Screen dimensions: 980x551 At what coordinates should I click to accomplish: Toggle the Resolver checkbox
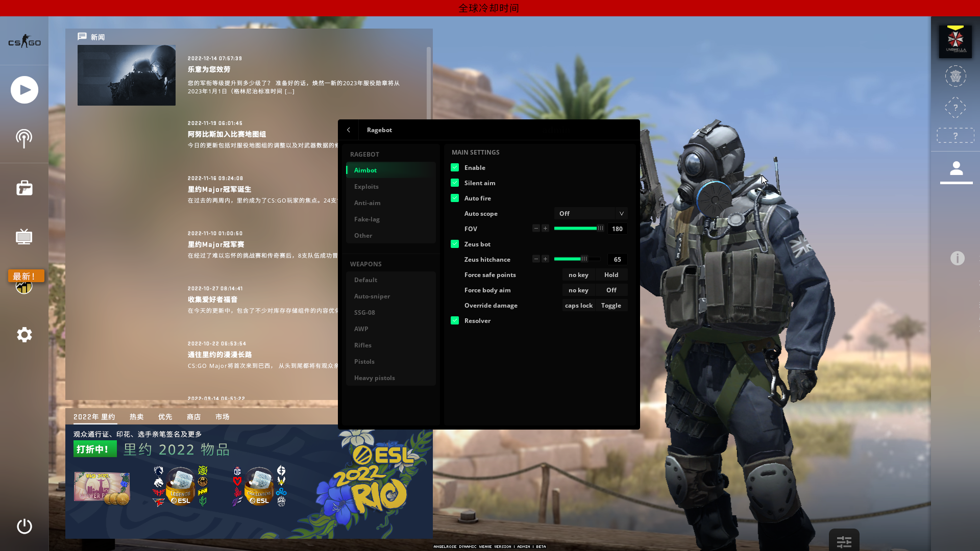pyautogui.click(x=455, y=320)
